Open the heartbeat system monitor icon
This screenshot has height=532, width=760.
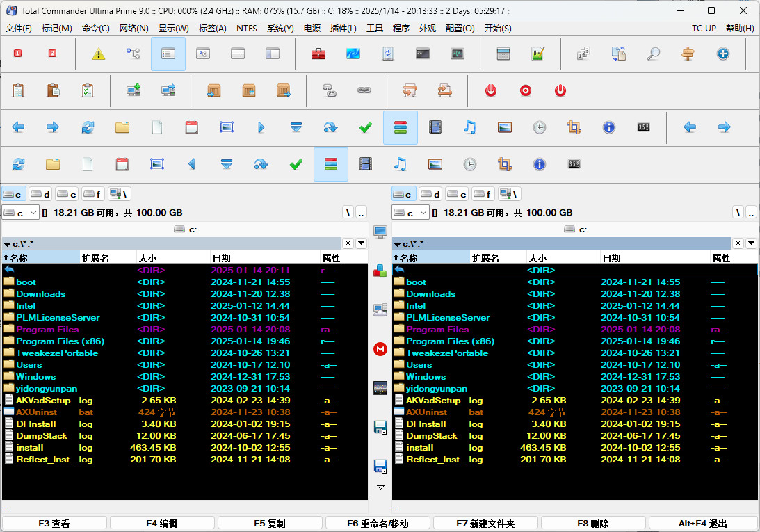(x=458, y=54)
